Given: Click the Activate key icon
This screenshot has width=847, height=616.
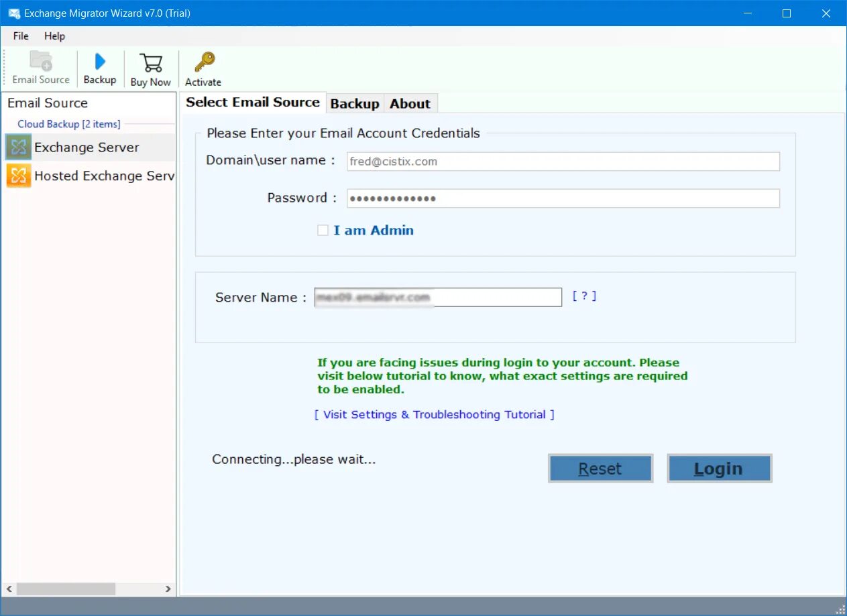Looking at the screenshot, I should pyautogui.click(x=204, y=62).
